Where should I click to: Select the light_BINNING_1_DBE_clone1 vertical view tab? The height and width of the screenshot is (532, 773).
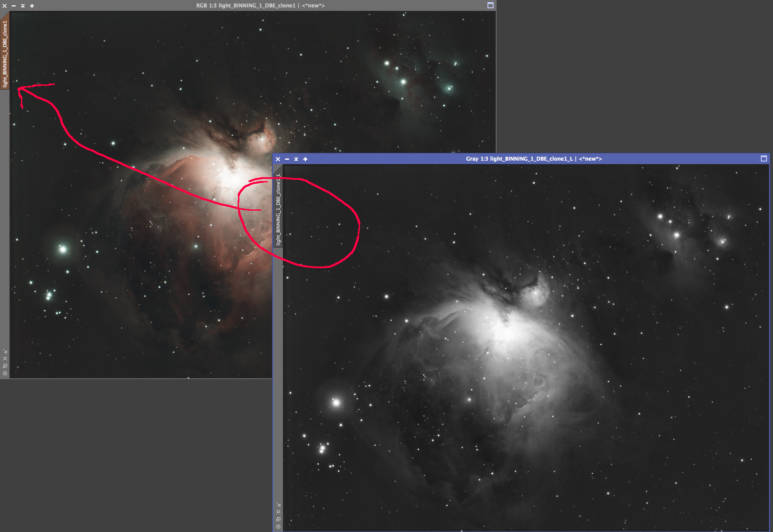point(5,53)
